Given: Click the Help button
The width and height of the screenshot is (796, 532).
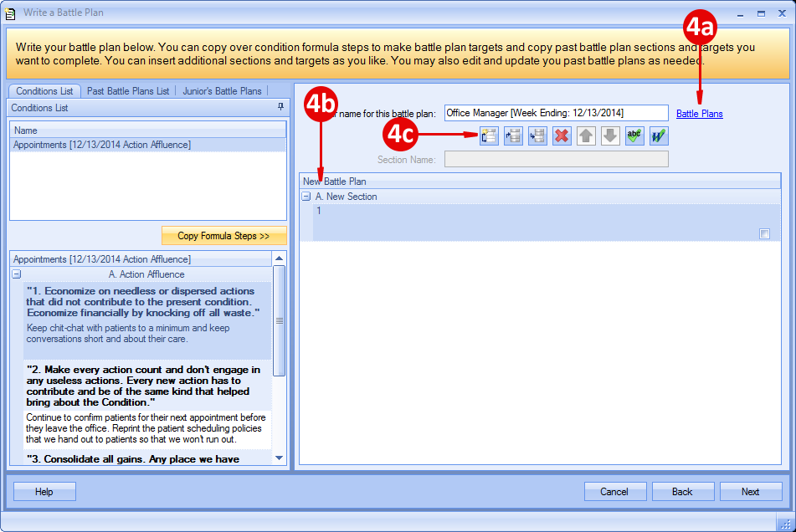Looking at the screenshot, I should click(44, 491).
